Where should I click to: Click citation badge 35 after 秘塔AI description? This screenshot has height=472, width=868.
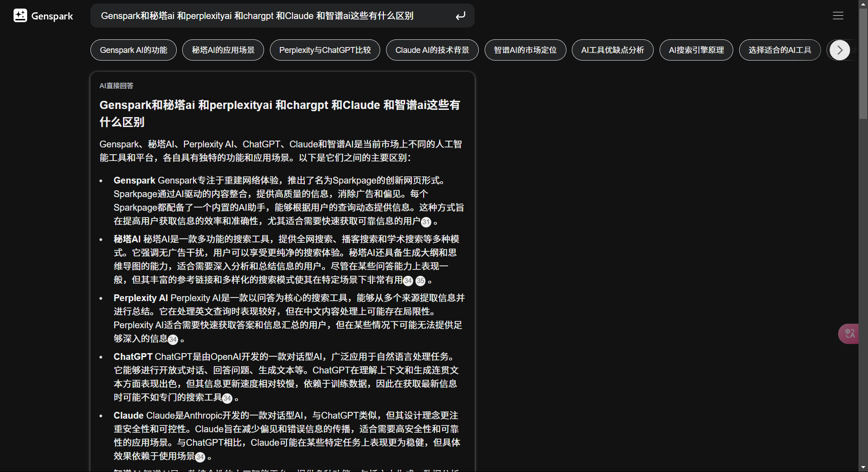(420, 281)
